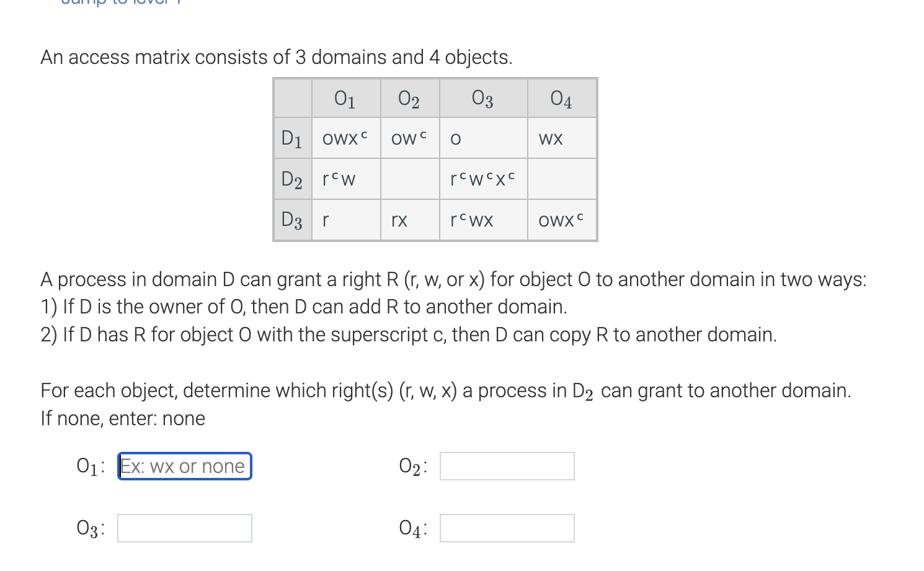Screen dimensions: 924x571
Task: Select the text 'If none, enter: none'
Action: pos(122,419)
